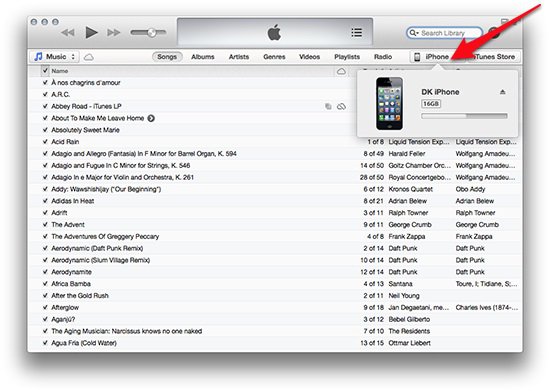
Task: Select Addy: Wawshishijay song row
Action: [106, 189]
